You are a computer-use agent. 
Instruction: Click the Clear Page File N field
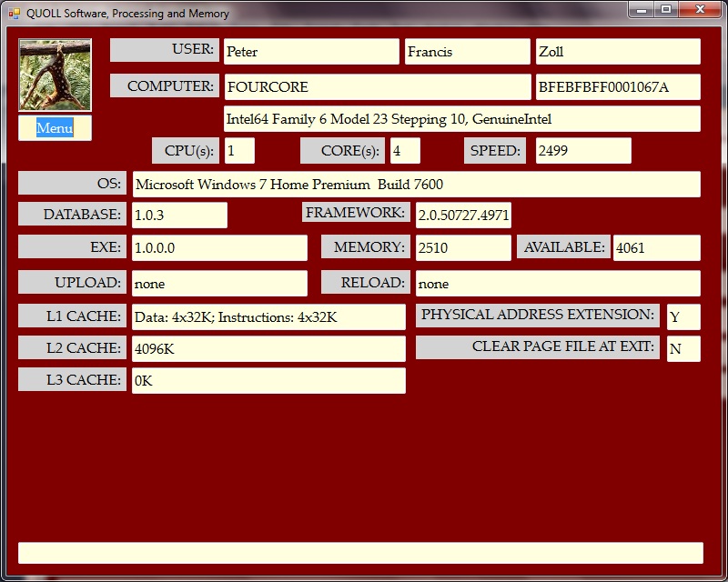682,349
